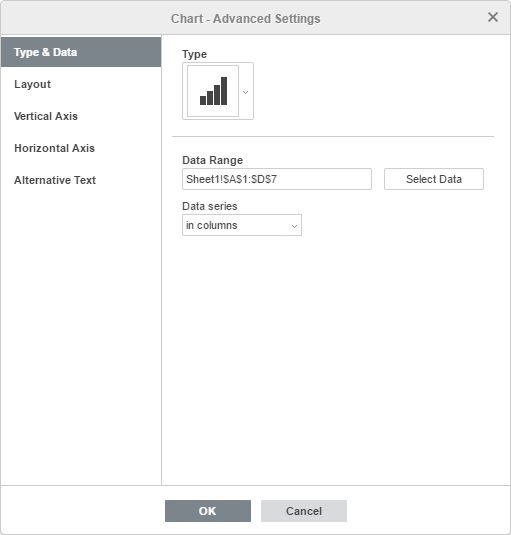The width and height of the screenshot is (511, 535).
Task: Close the Chart Advanced Settings dialog
Action: coord(493,17)
